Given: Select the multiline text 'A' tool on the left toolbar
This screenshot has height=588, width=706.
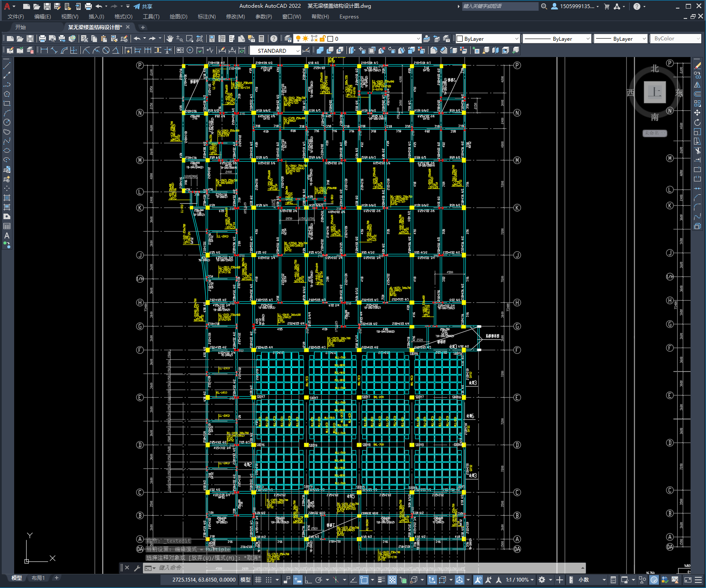Looking at the screenshot, I should click(7, 235).
